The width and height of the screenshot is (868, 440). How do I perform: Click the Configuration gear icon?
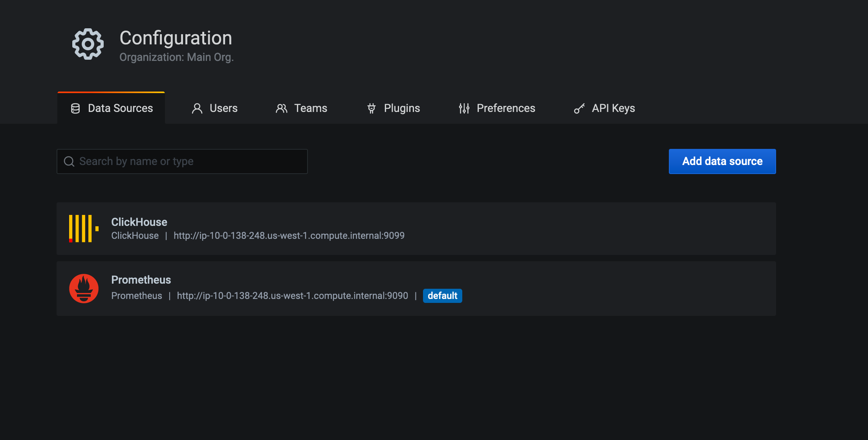tap(88, 44)
